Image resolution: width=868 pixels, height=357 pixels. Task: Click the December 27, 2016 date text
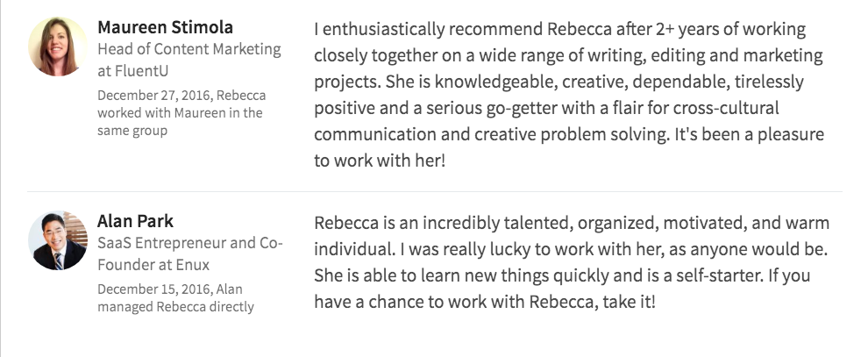(154, 96)
